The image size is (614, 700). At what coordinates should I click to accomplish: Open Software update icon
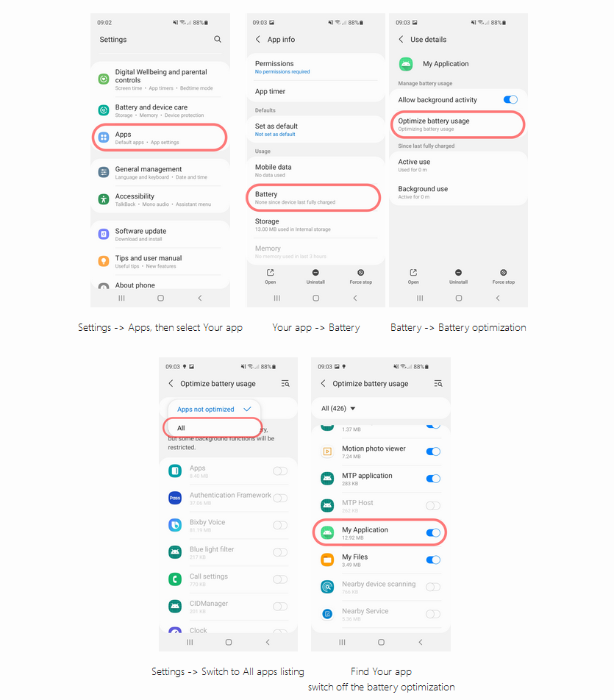104,234
